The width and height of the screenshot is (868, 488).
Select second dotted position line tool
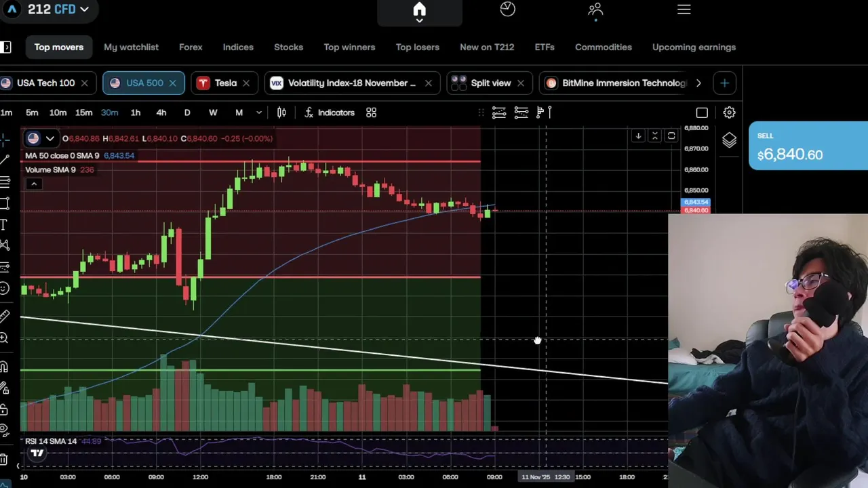pos(521,113)
